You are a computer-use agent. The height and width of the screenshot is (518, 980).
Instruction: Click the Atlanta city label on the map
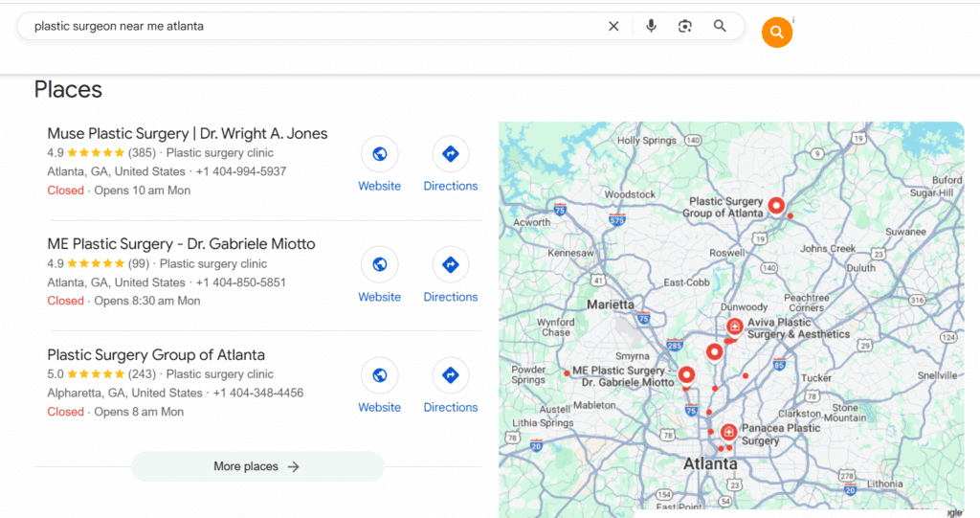pyautogui.click(x=710, y=463)
